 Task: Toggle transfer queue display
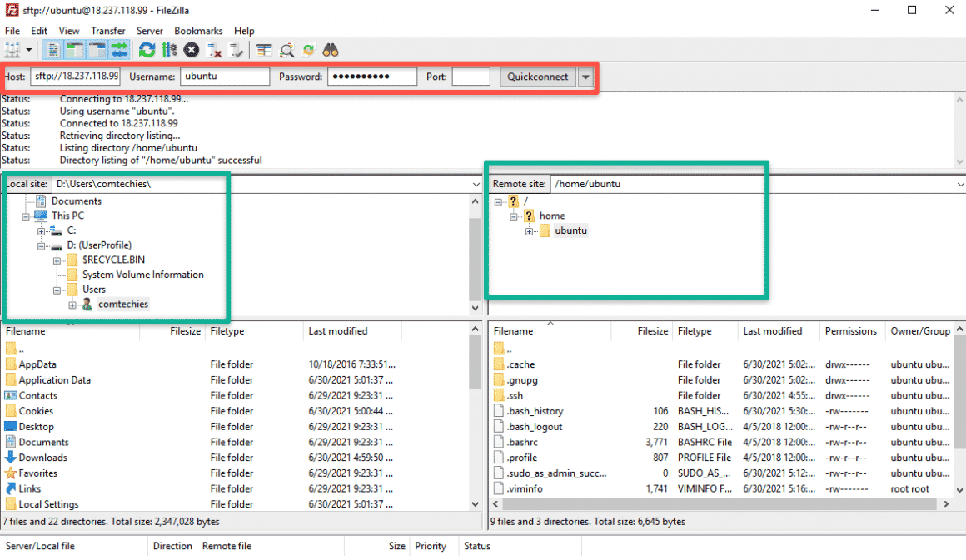tap(120, 51)
